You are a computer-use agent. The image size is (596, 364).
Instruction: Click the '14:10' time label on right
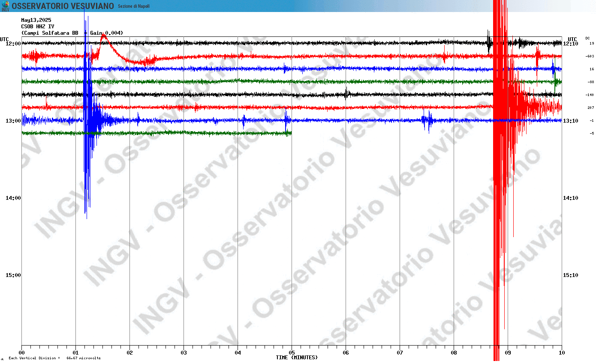(571, 198)
